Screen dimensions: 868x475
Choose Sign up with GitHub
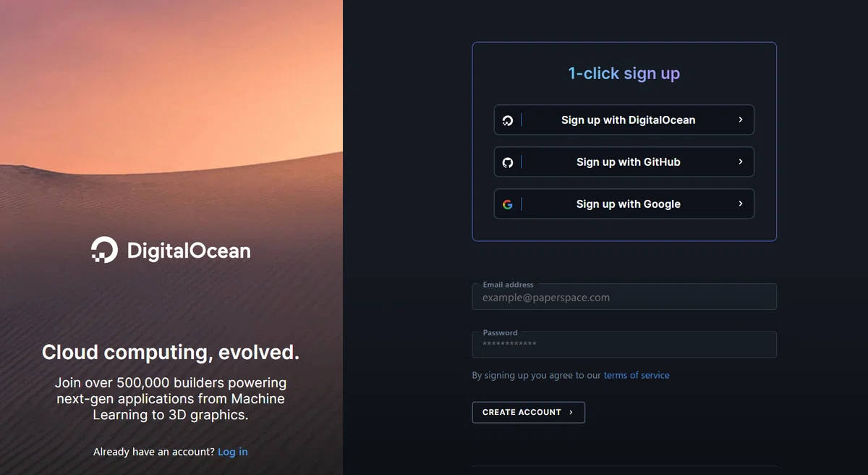624,162
